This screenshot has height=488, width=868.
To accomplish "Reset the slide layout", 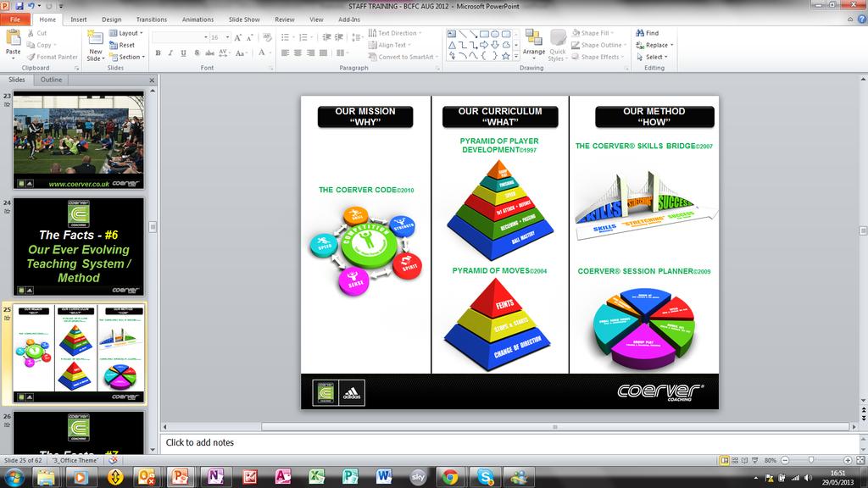I will [x=122, y=45].
